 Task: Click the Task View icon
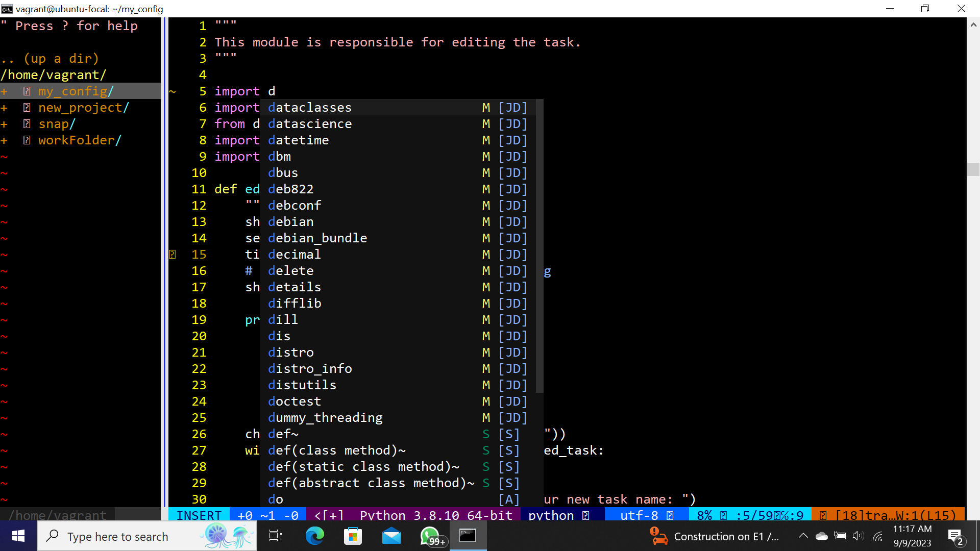[276, 536]
